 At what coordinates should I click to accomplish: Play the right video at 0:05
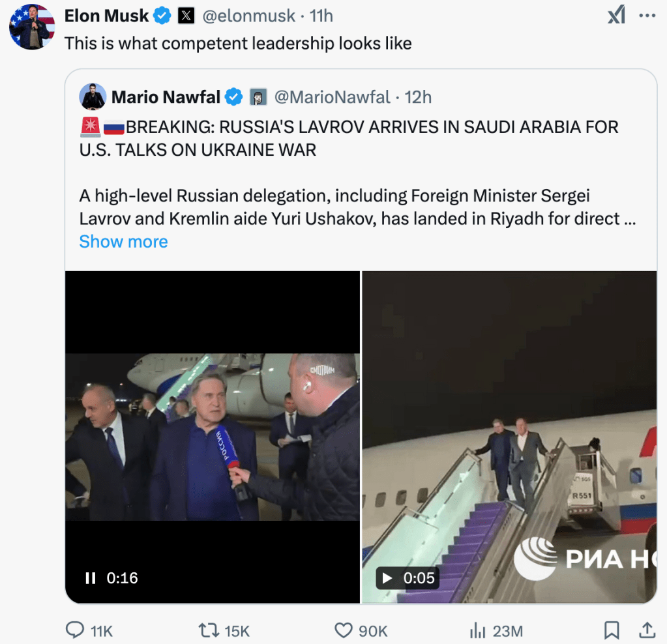pos(387,578)
